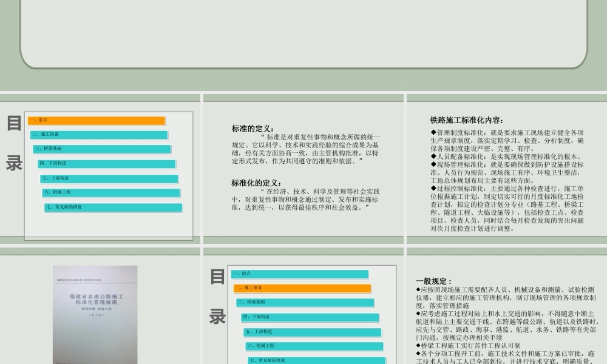The height and width of the screenshot is (364, 607).
Task: Click the subtitle 第四分册 桥梁工程 on book cover
Action: click(97, 309)
